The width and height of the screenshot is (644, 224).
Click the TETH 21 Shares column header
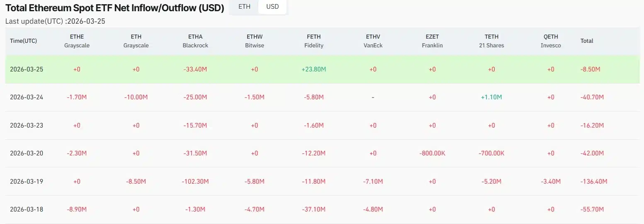491,41
